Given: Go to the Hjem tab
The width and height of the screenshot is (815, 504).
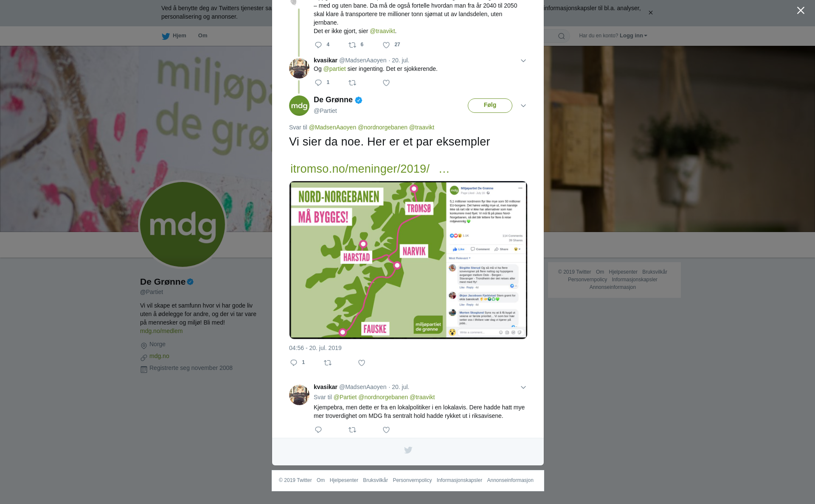Looking at the screenshot, I should point(174,36).
